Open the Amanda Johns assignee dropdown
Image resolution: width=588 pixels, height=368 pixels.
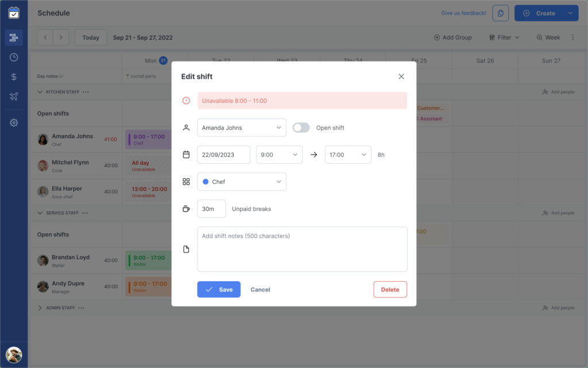click(x=241, y=127)
